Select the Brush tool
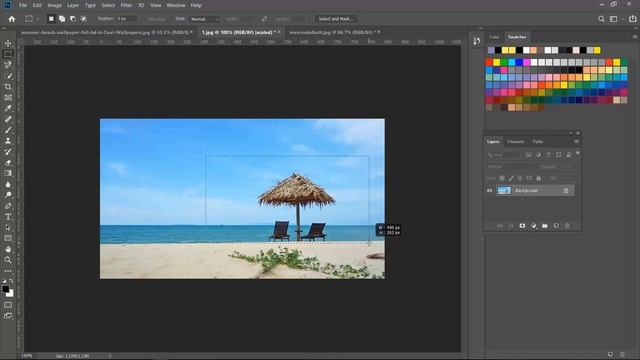The height and width of the screenshot is (360, 640). point(8,130)
